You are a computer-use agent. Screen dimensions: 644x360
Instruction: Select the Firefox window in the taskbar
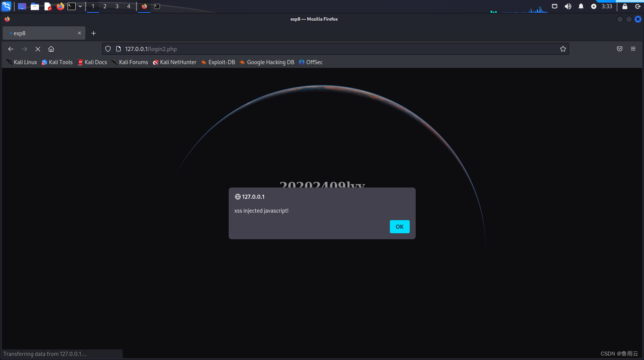tap(144, 6)
